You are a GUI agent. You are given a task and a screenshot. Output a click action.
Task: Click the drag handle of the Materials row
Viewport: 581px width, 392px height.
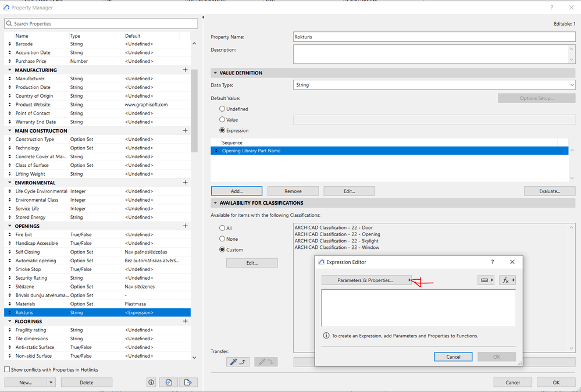10,304
